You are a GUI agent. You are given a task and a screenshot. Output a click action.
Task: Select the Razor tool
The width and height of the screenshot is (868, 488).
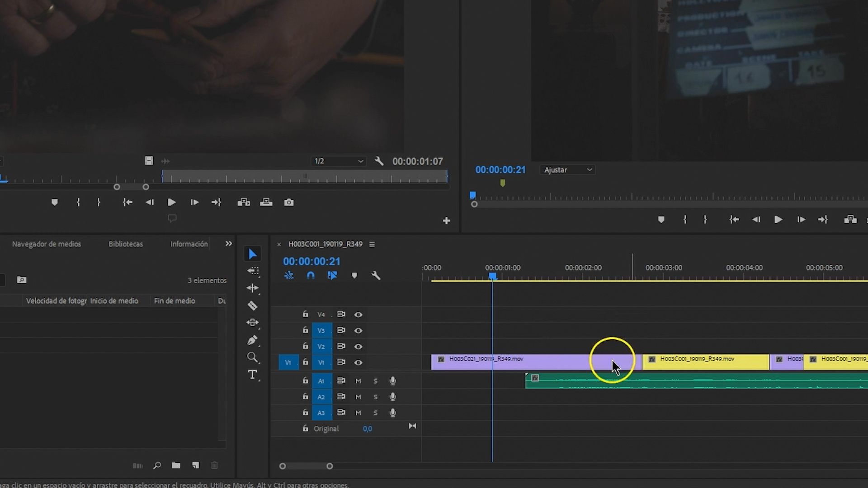(253, 306)
